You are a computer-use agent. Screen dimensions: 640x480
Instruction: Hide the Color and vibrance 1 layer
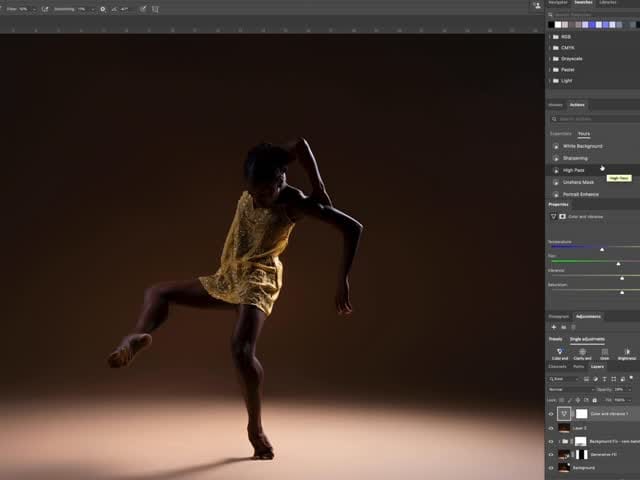point(551,414)
